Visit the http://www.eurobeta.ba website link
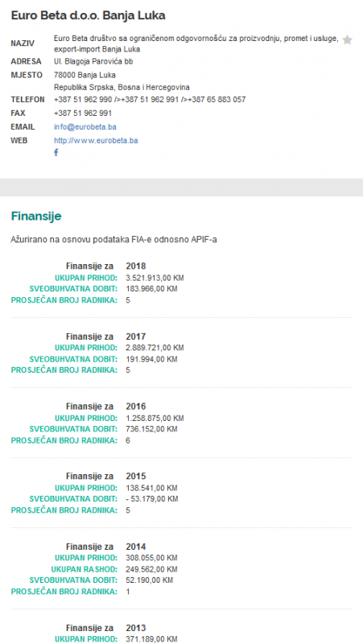Image resolution: width=363 pixels, height=644 pixels. click(x=96, y=140)
